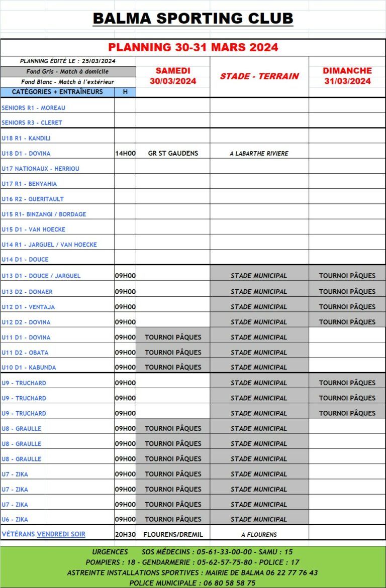Select the green URGENCES emergency banner
The height and width of the screenshot is (588, 386).
[193, 567]
